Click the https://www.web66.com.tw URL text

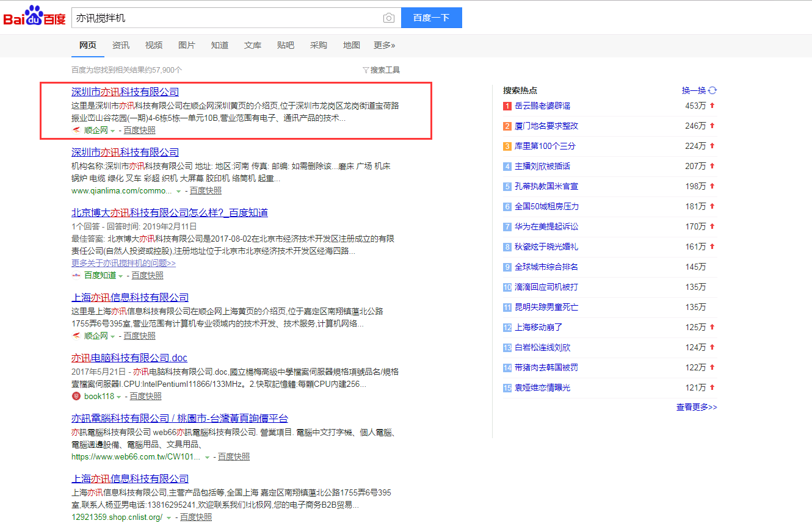coord(136,457)
